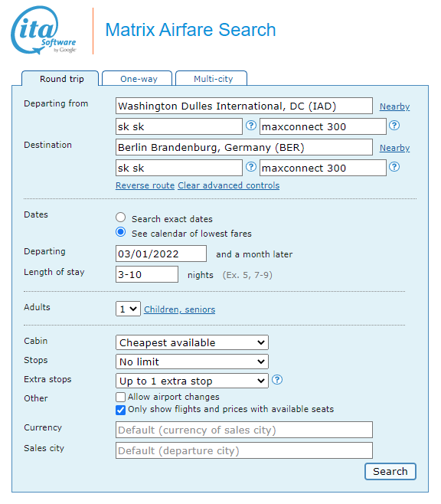Select the Search exact dates option
Viewport: 441px width, 504px height.
(120, 218)
